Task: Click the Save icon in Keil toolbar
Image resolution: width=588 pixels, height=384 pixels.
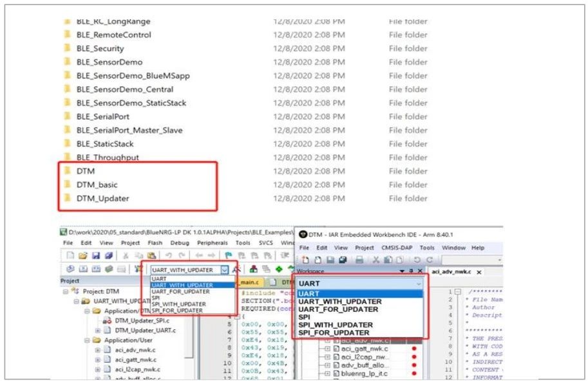Action: 95,255
